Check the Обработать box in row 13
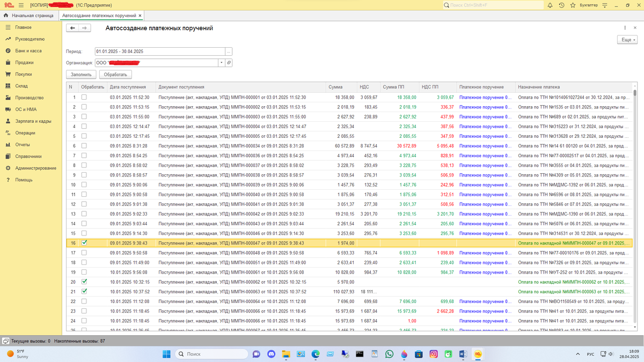 click(84, 213)
